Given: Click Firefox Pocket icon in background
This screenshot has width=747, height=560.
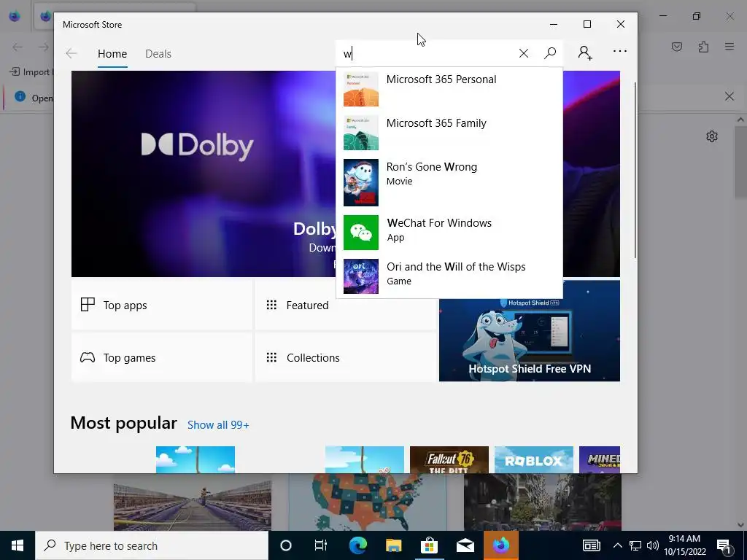Looking at the screenshot, I should click(677, 47).
